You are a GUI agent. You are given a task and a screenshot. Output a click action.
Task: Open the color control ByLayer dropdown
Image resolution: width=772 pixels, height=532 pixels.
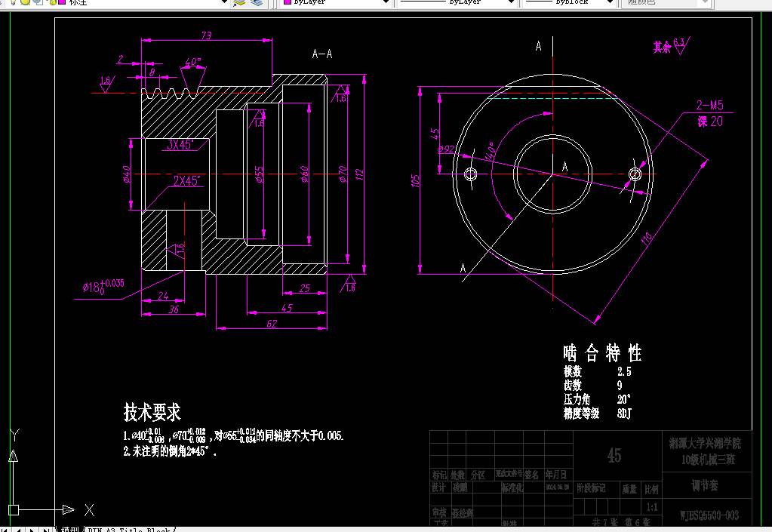pos(386,2)
